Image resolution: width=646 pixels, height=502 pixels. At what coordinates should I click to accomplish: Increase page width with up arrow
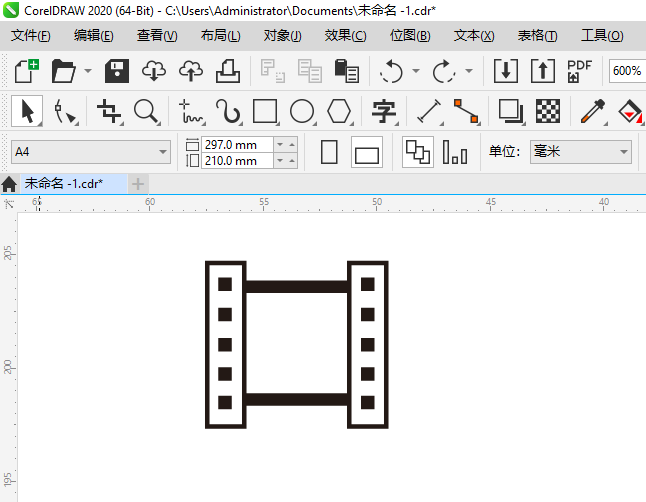point(292,145)
